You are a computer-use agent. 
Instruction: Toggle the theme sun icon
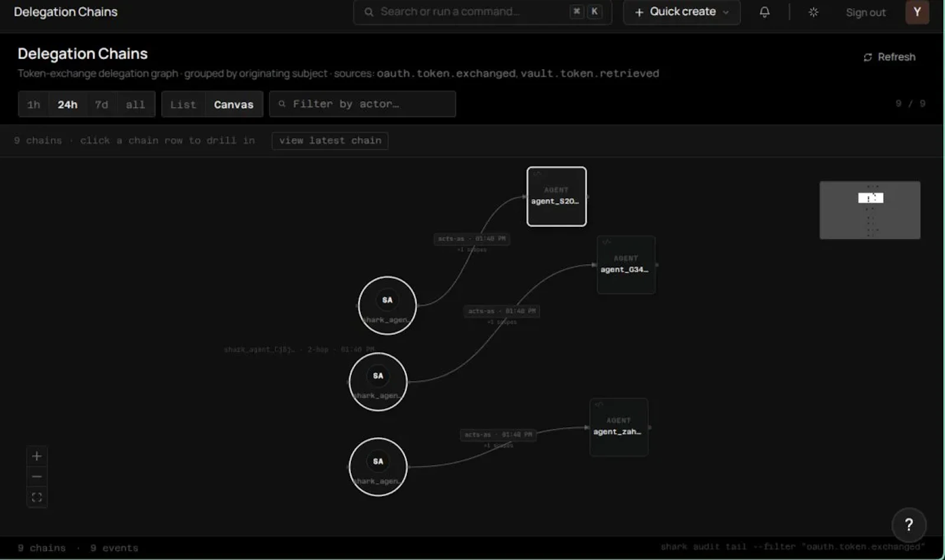tap(813, 12)
